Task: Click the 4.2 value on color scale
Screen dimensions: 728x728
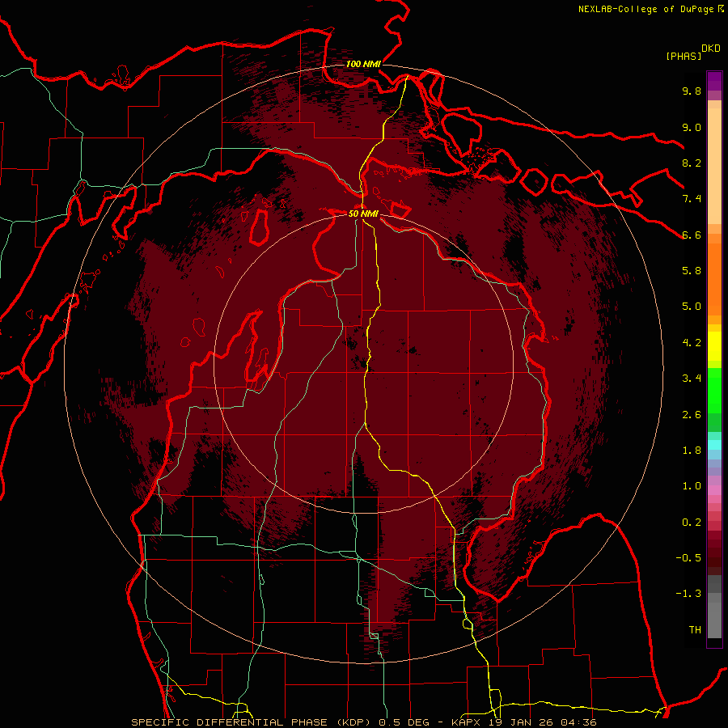Action: click(692, 343)
